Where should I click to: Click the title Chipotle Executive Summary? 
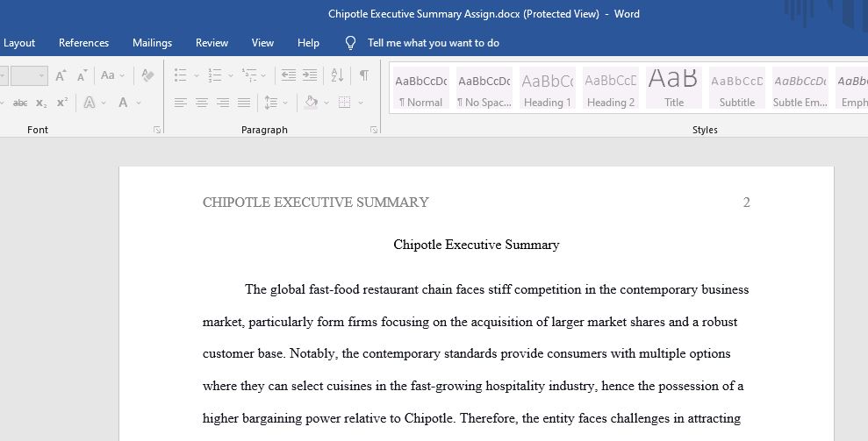[x=477, y=245]
